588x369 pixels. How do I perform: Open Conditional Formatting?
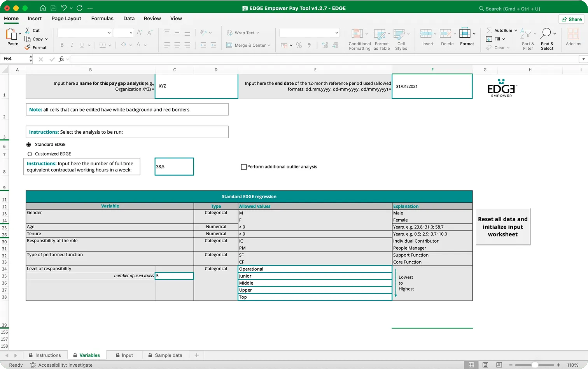tap(359, 39)
